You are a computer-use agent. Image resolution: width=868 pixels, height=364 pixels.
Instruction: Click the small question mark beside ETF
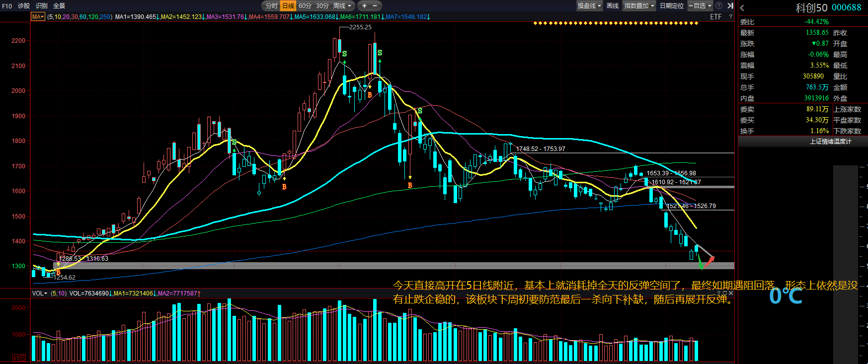coord(730,17)
